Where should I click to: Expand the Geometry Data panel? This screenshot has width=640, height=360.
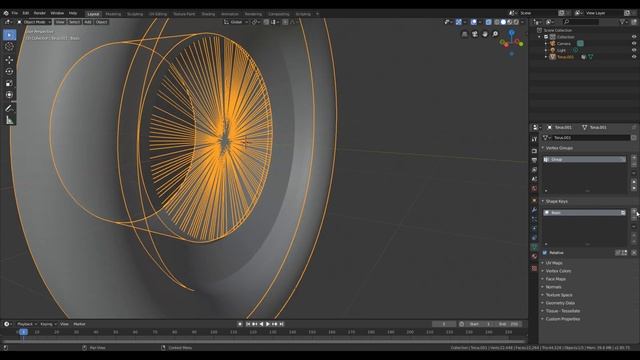coord(560,303)
